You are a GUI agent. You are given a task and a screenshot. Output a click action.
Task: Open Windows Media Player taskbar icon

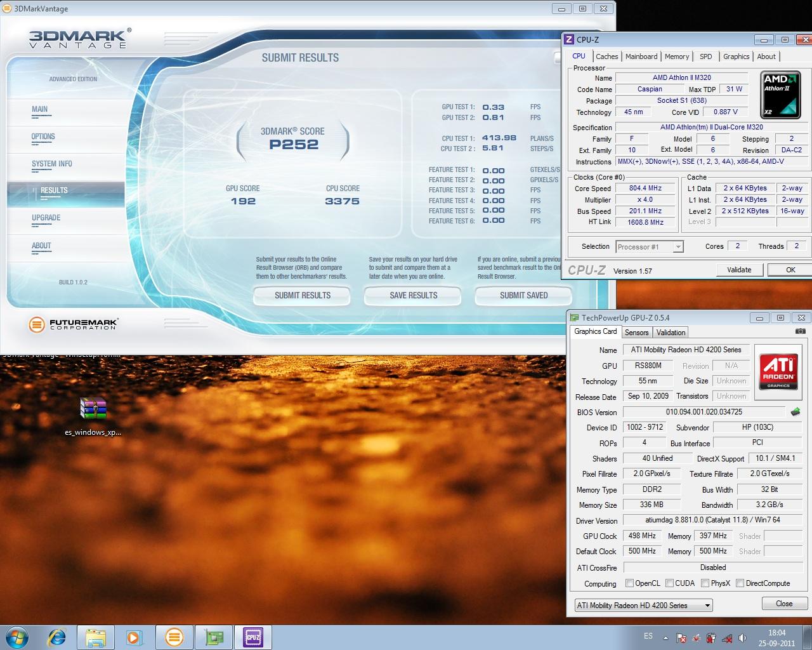[x=134, y=637]
